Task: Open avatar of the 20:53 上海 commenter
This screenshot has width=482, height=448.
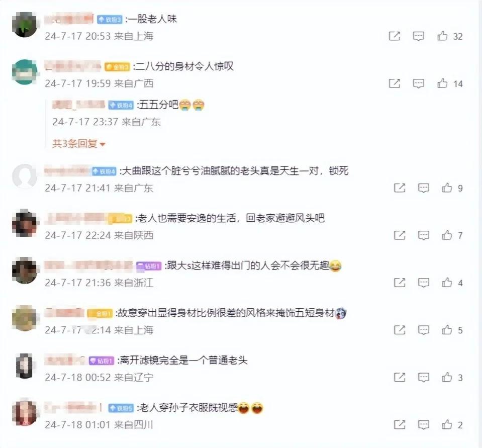Action: [x=24, y=25]
